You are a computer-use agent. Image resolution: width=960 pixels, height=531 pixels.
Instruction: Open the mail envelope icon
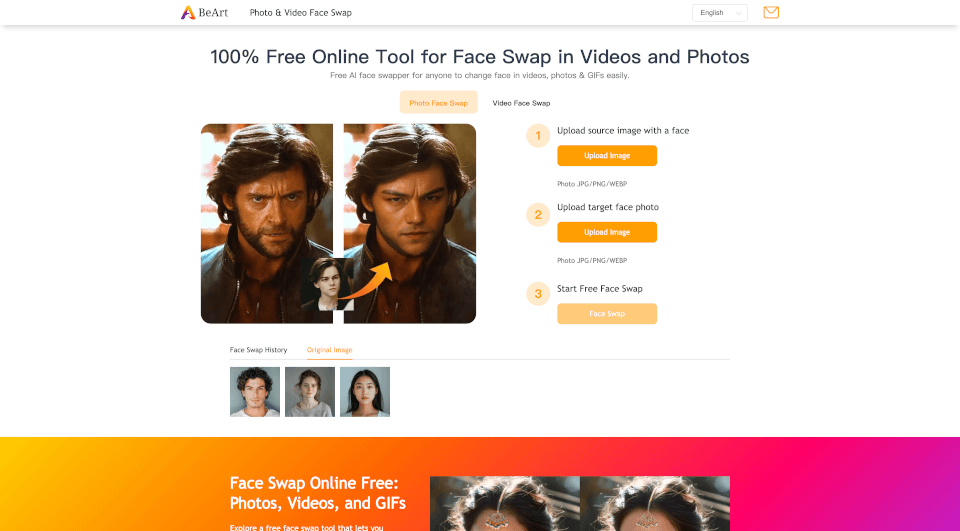771,12
